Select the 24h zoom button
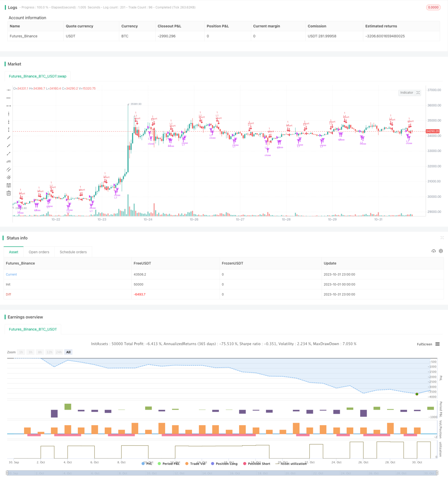Image resolution: width=448 pixels, height=483 pixels. coord(59,352)
